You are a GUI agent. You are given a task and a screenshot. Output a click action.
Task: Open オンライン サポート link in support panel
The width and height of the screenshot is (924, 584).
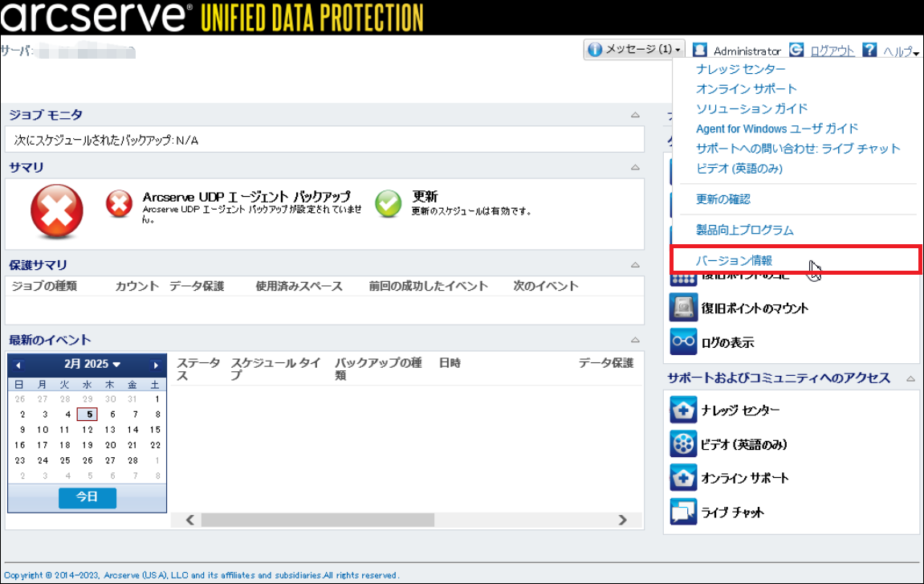(x=745, y=479)
